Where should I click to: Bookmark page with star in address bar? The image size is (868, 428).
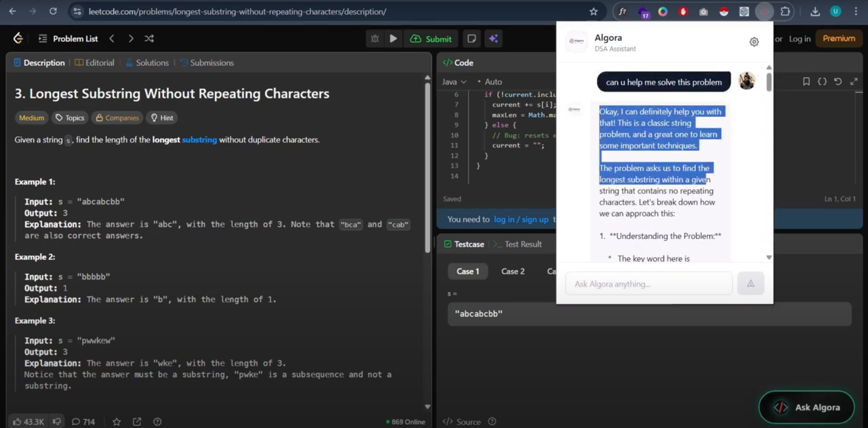coord(593,12)
